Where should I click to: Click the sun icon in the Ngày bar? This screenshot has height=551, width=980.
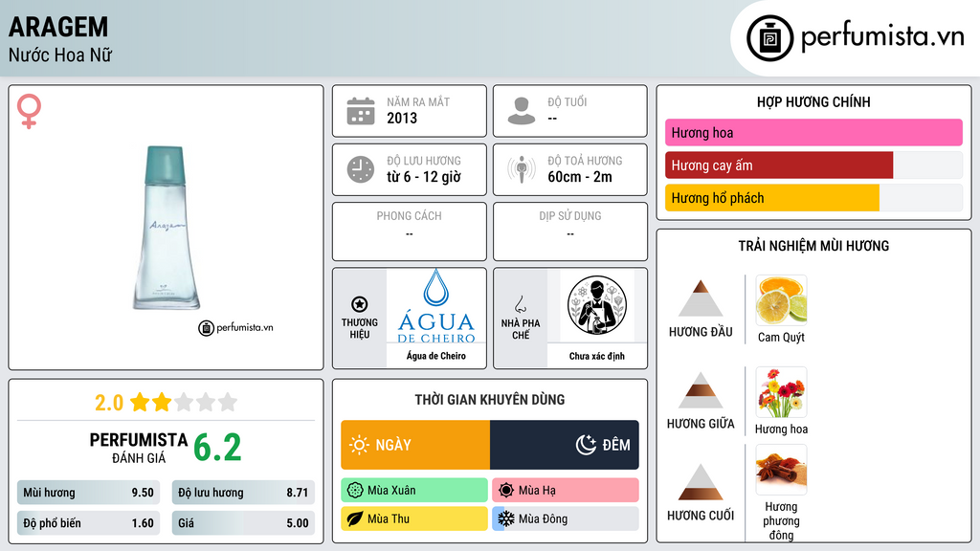[359, 445]
